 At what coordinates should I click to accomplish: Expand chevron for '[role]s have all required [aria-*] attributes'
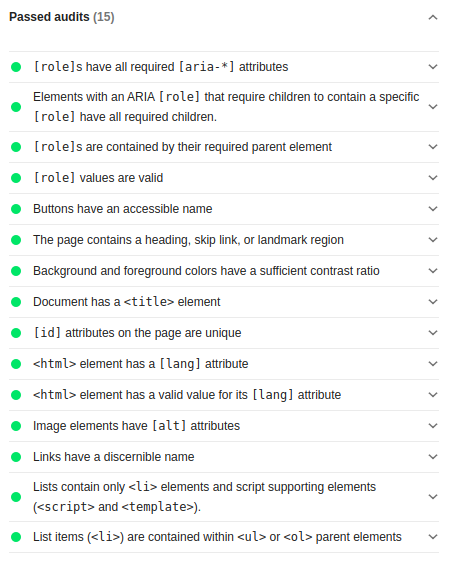[x=433, y=67]
